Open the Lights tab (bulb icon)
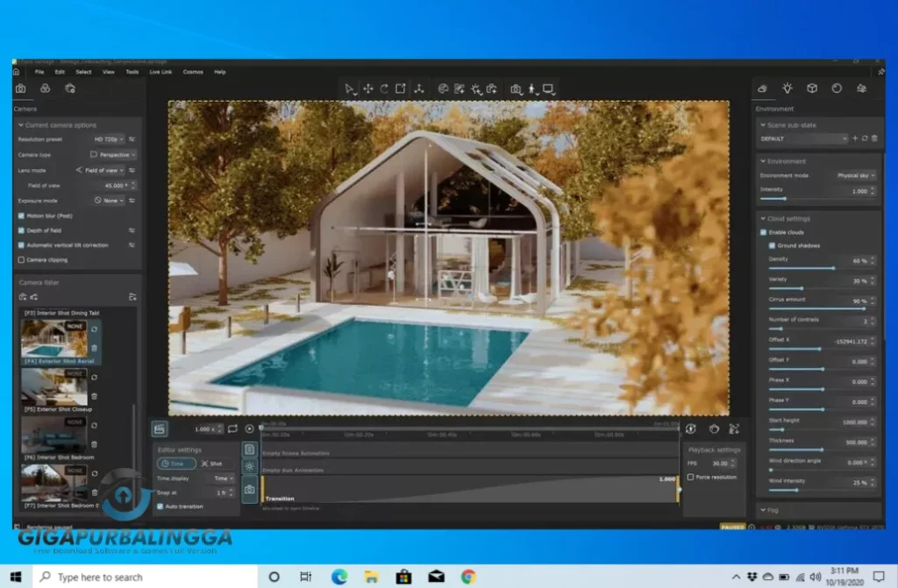This screenshot has height=588, width=898. point(788,89)
